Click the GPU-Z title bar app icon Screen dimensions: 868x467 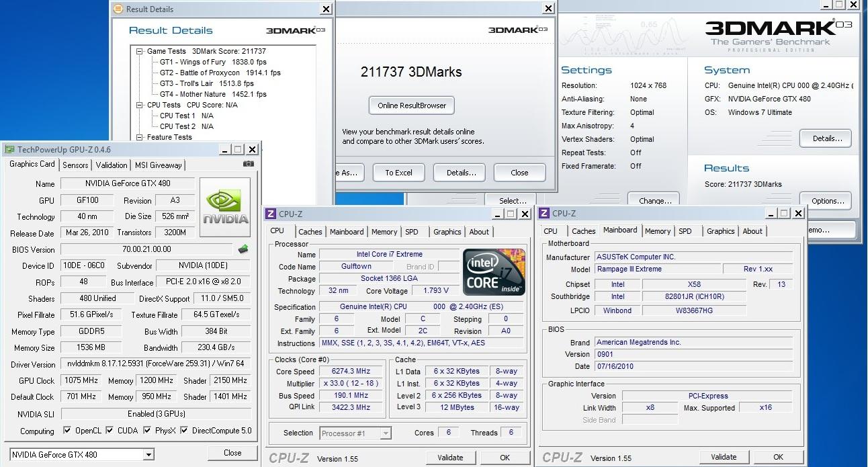coord(9,149)
